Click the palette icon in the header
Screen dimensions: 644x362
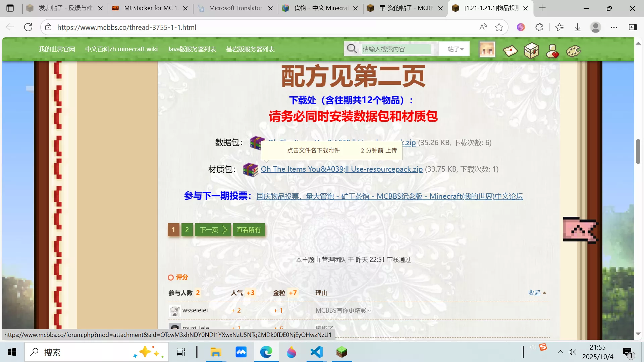tap(573, 51)
